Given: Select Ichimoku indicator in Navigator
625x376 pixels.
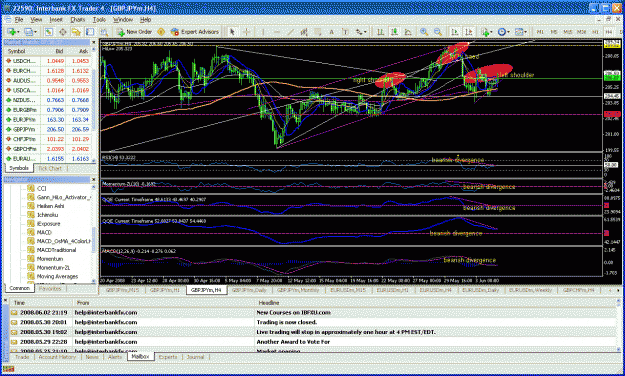Looking at the screenshot, I should click(x=47, y=215).
